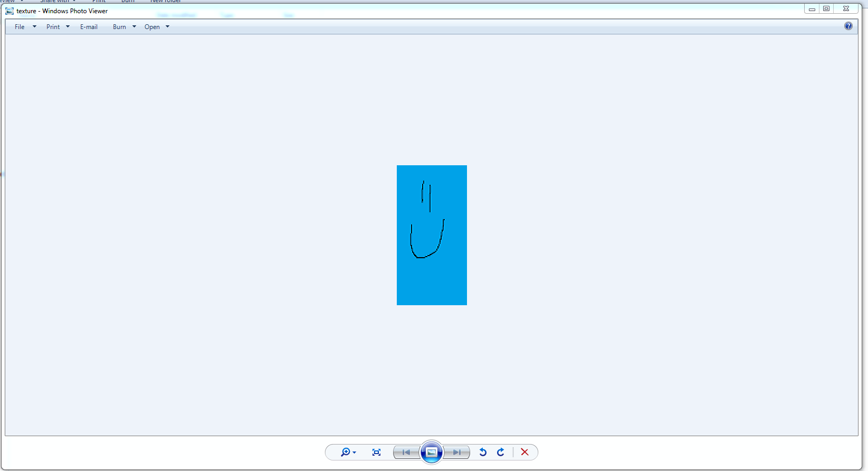868x471 pixels.
Task: Click the E-mail toolbar button
Action: coord(89,27)
